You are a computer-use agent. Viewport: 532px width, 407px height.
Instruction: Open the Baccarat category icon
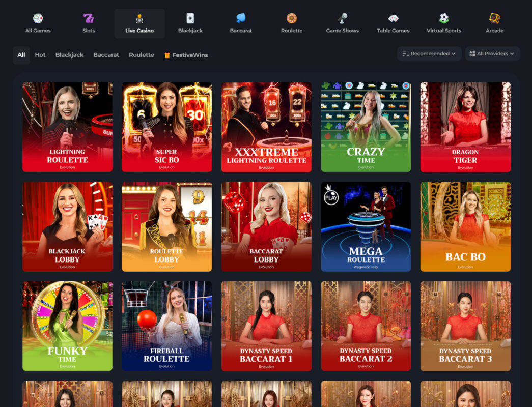(x=241, y=19)
